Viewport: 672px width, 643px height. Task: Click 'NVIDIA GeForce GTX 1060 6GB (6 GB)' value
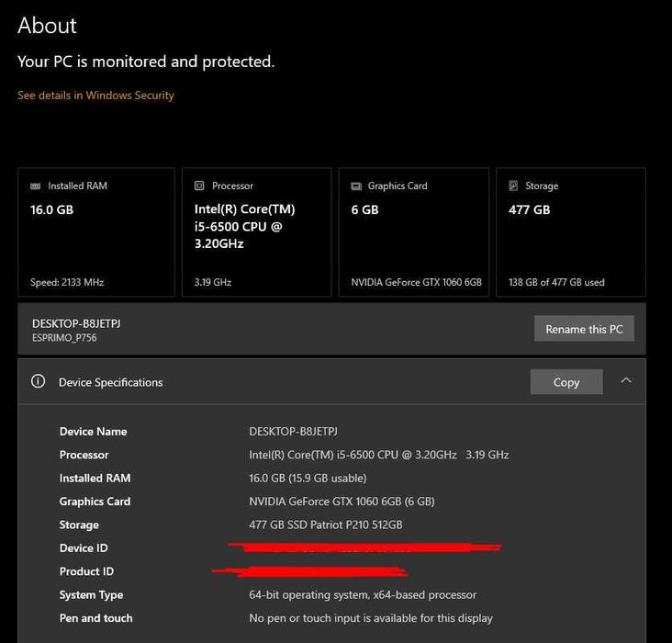342,501
